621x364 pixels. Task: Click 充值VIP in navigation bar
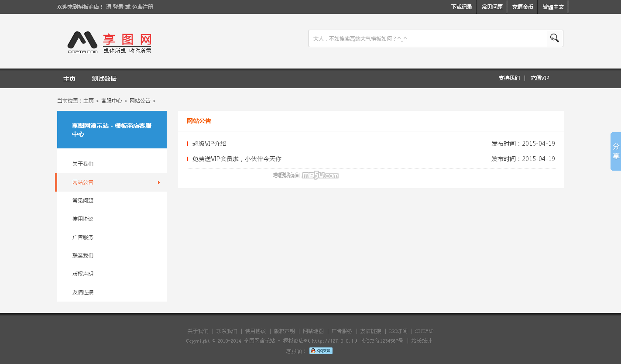click(x=540, y=78)
